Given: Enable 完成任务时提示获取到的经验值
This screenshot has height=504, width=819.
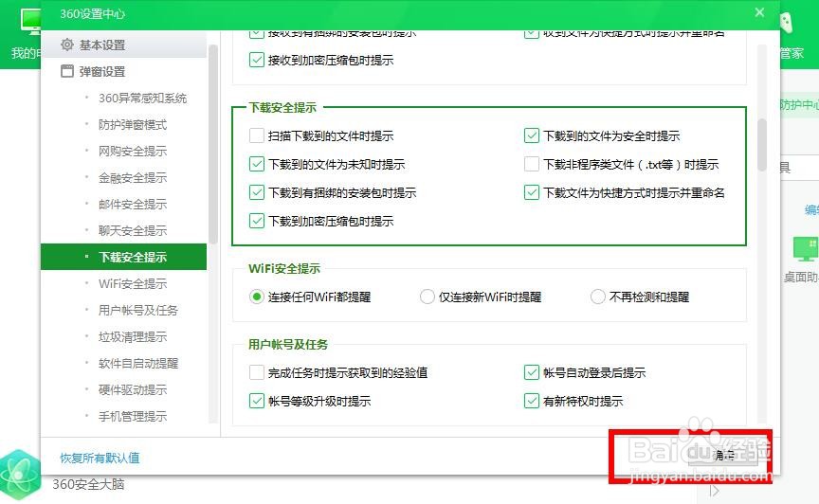Looking at the screenshot, I should [257, 373].
